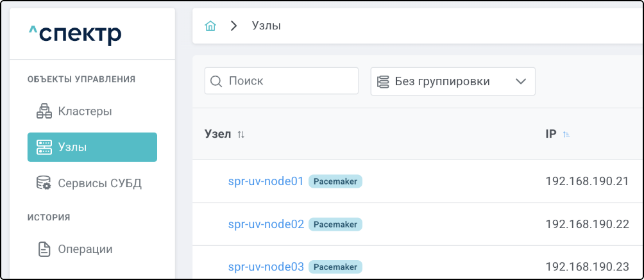Open node spr-uv-node03 link

[x=266, y=267]
